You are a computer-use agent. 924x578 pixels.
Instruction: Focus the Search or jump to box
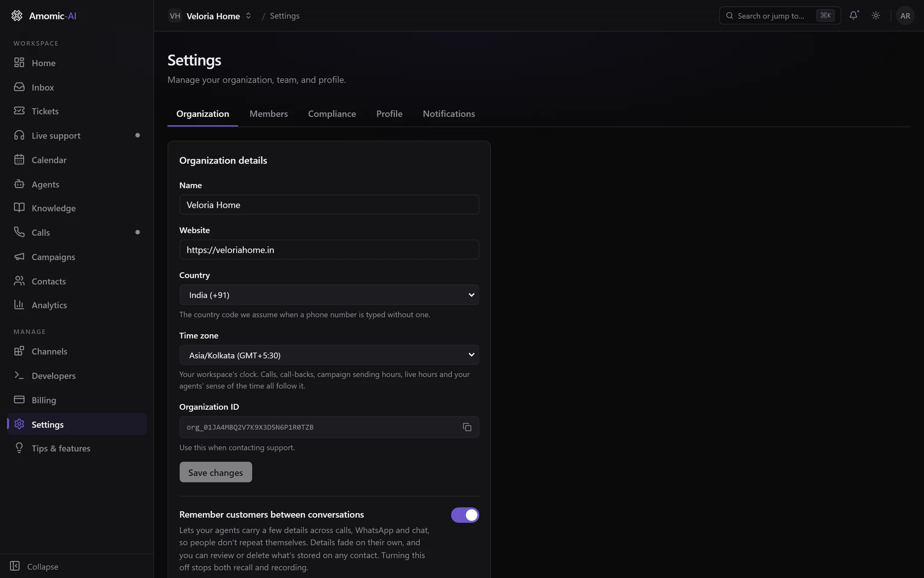(780, 16)
